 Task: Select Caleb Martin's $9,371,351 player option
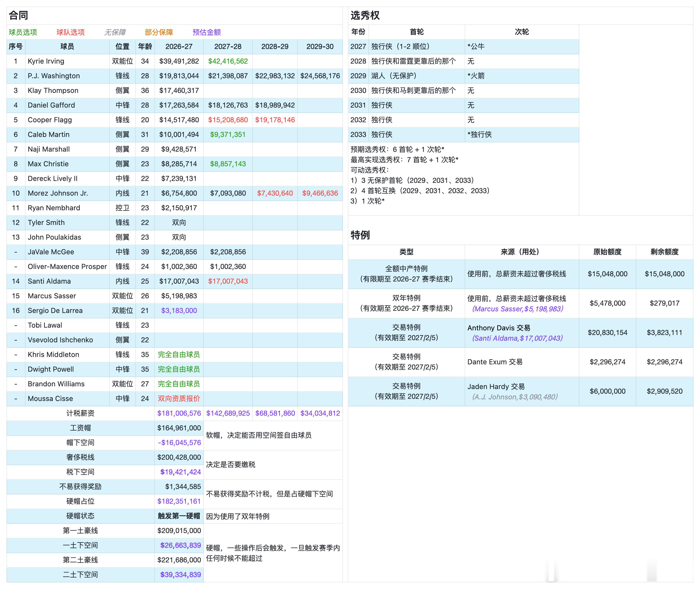tap(228, 134)
